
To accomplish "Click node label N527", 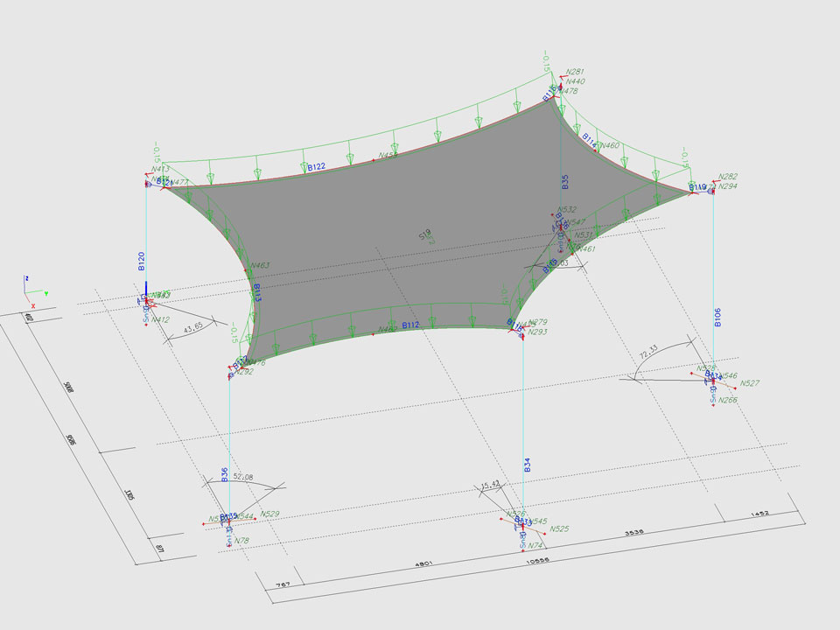I will [x=749, y=383].
